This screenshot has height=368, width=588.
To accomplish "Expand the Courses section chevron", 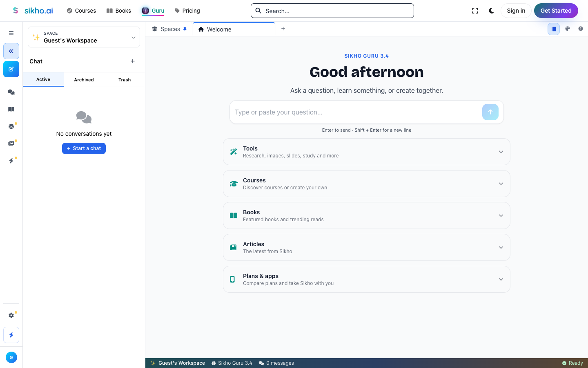I will 501,184.
